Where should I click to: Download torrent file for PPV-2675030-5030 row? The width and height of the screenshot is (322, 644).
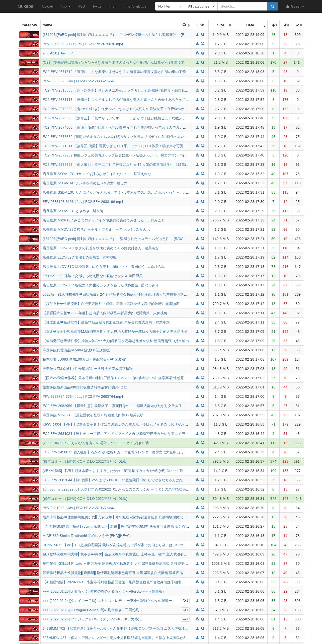point(197,44)
